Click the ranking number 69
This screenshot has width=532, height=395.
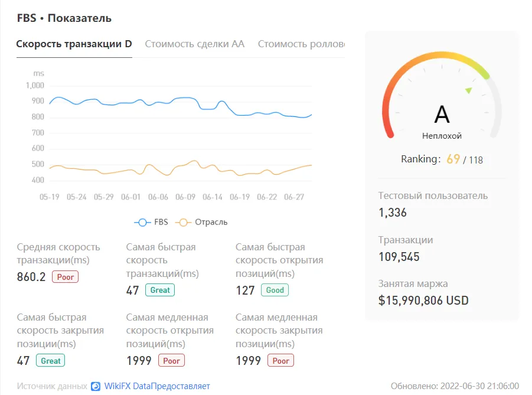453,159
